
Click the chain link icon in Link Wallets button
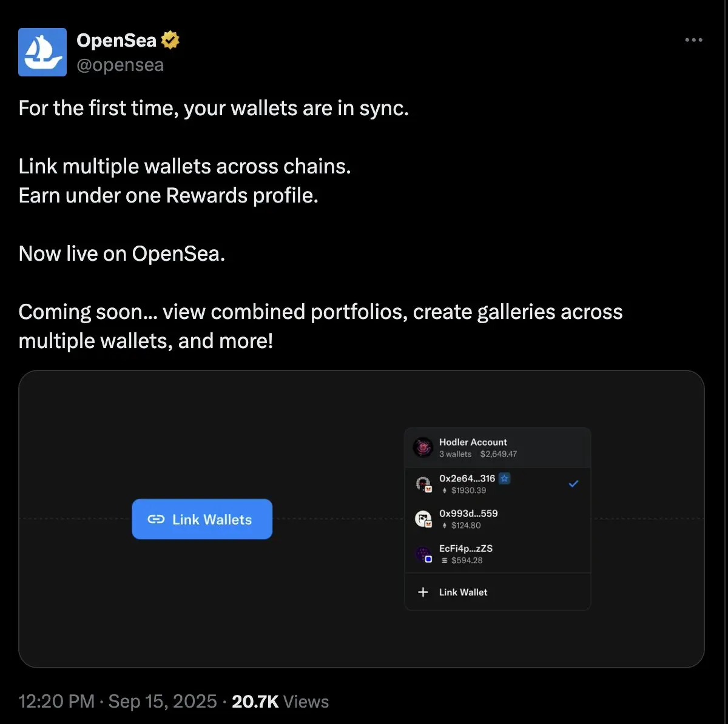point(156,519)
